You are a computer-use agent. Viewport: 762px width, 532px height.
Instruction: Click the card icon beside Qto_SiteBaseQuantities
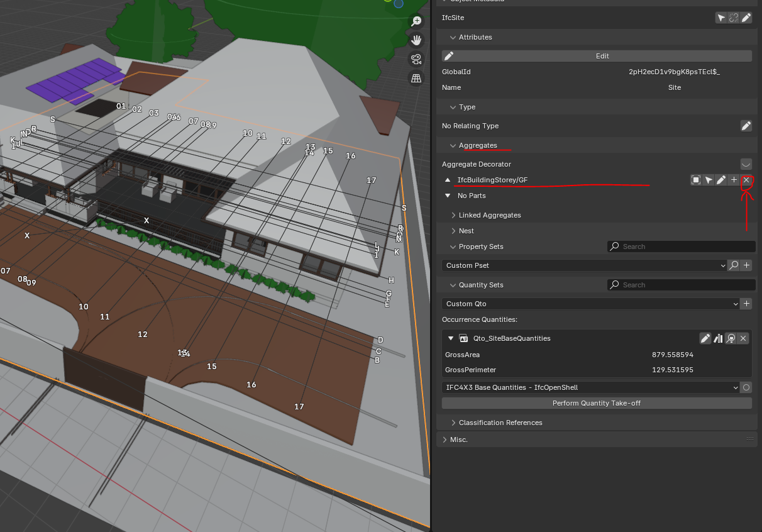463,338
